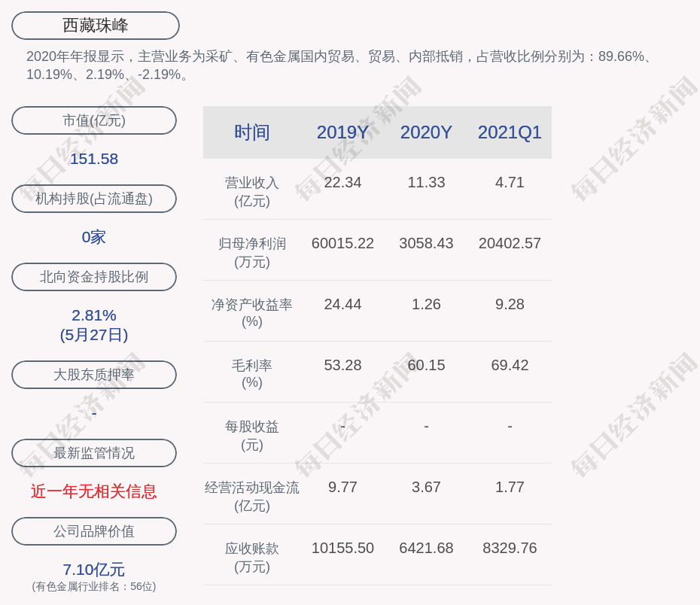
Task: Click ROE value 24.44
Action: click(x=342, y=304)
